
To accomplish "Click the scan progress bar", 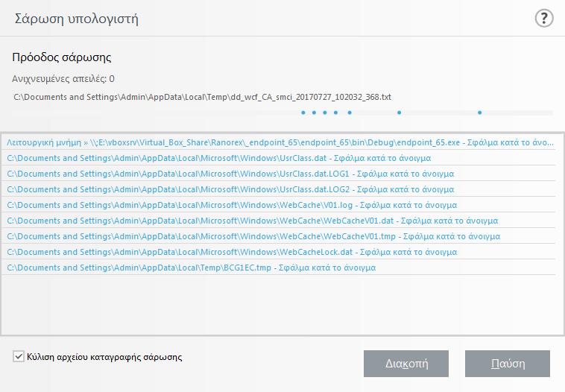I will point(282,113).
